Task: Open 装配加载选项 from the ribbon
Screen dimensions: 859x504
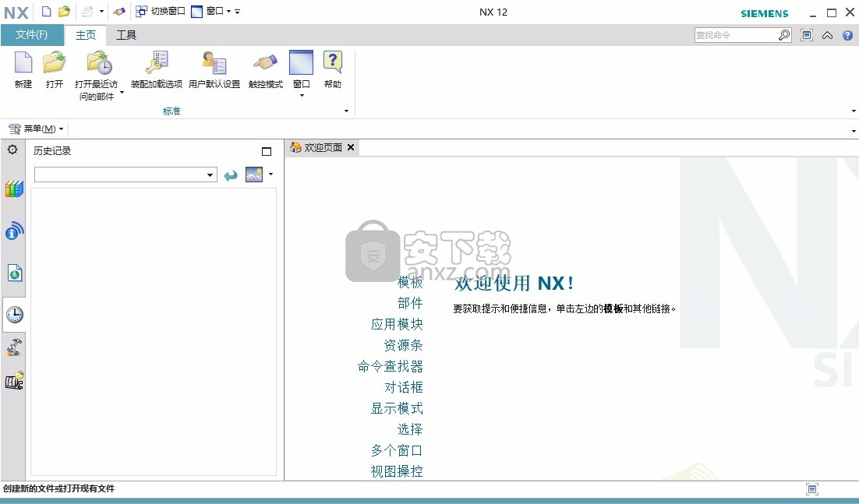Action: [x=157, y=69]
